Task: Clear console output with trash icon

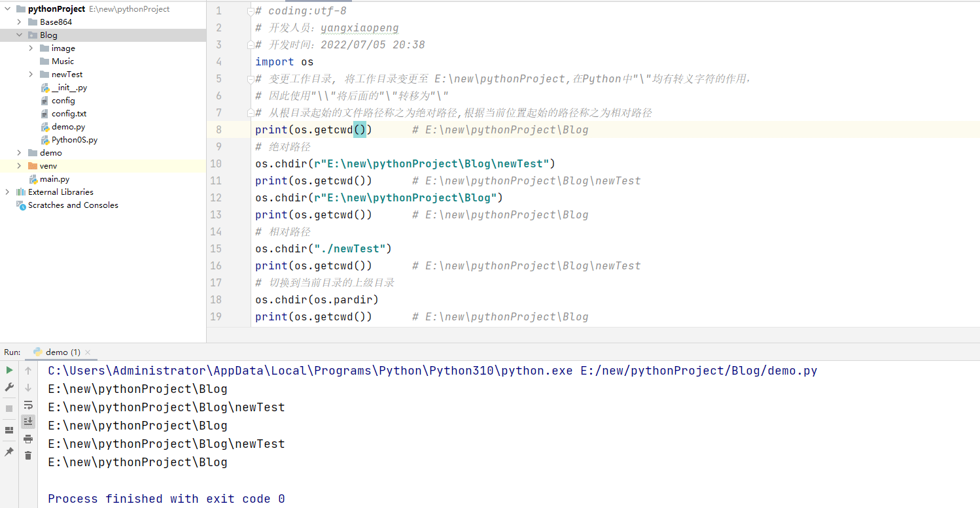Action: (x=28, y=456)
